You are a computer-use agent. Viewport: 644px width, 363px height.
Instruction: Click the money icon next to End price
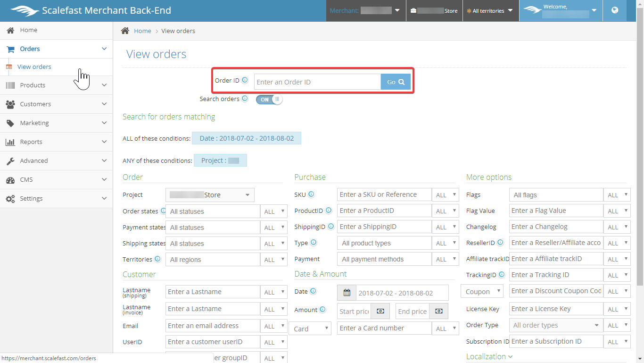pyautogui.click(x=438, y=311)
